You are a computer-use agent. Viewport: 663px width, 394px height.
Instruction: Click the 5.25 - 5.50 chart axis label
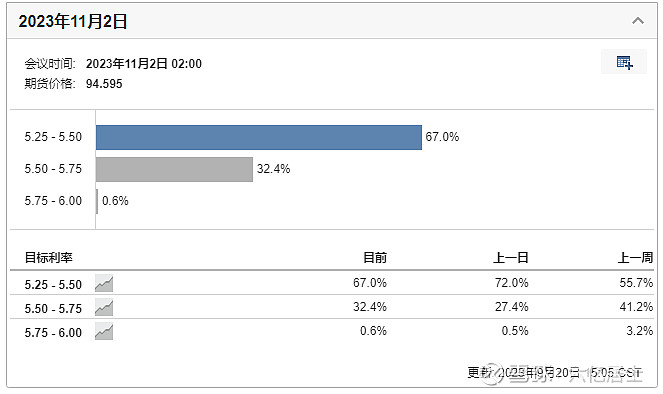coord(53,137)
